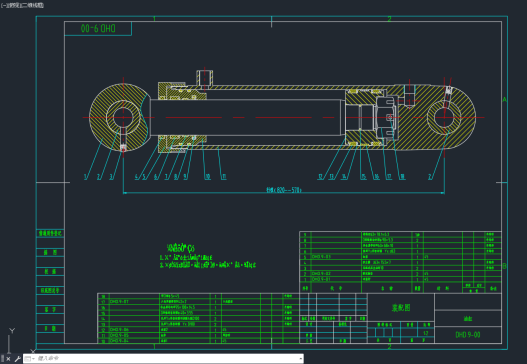Image resolution: width=527 pixels, height=364 pixels.
Task: Select part balloon number 15
Action: coord(363,176)
